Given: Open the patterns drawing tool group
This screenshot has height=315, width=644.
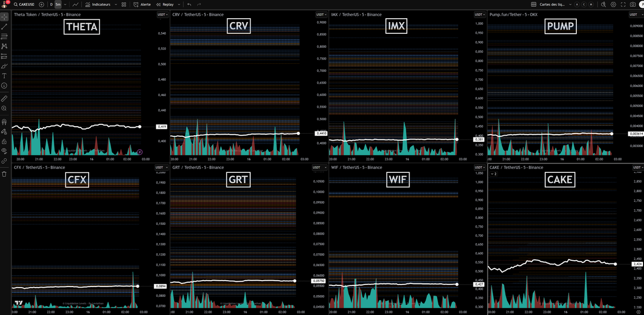Looking at the screenshot, I should click(4, 46).
